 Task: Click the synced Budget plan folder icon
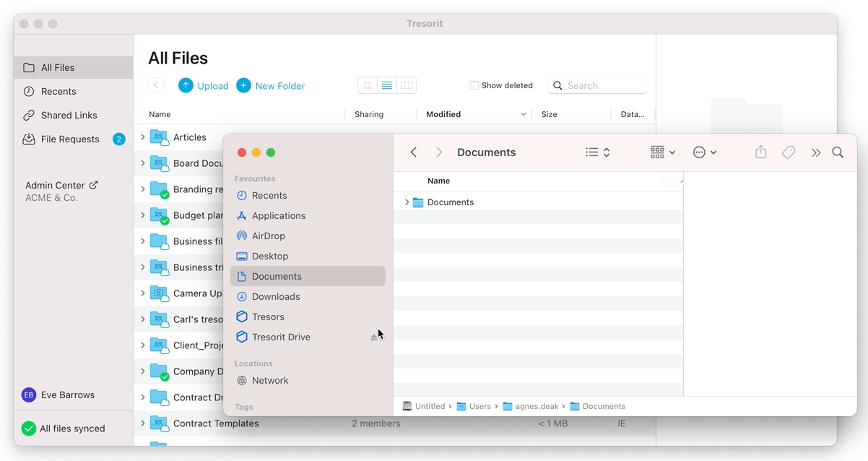click(159, 215)
